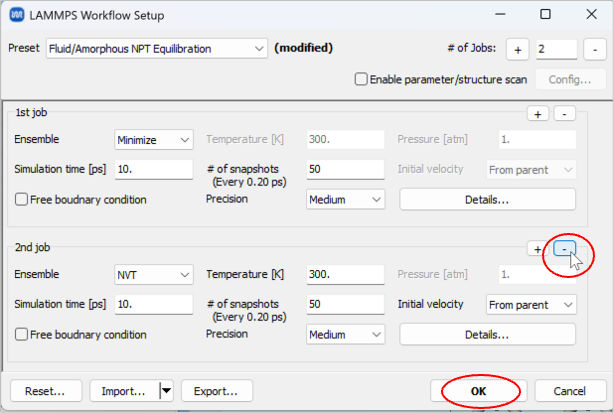Open the Preset dropdown
The image size is (614, 413).
pyautogui.click(x=157, y=48)
